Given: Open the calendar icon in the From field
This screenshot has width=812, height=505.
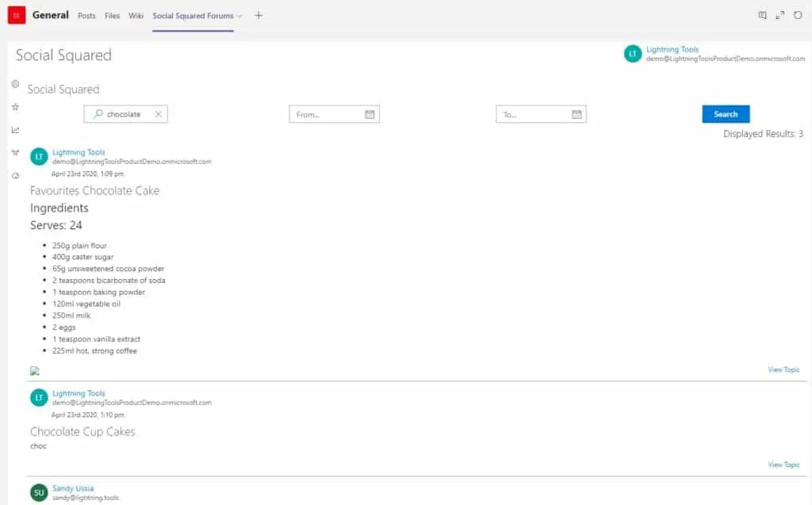Looking at the screenshot, I should [x=370, y=113].
